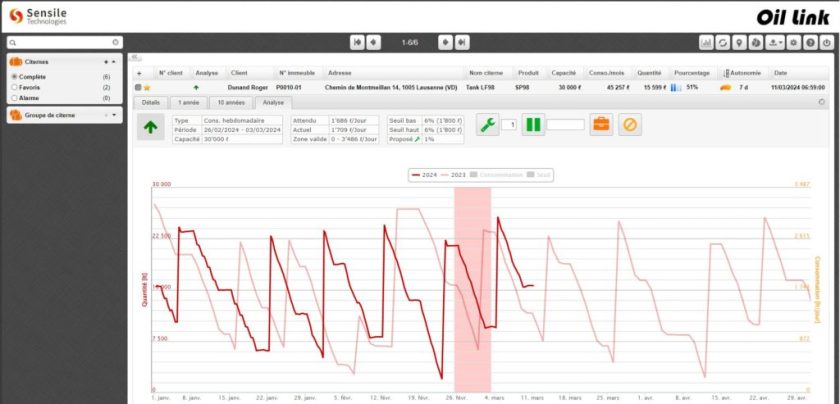The height and width of the screenshot is (404, 840).
Task: Toggle the 2023 series in chart legend
Action: [452, 175]
